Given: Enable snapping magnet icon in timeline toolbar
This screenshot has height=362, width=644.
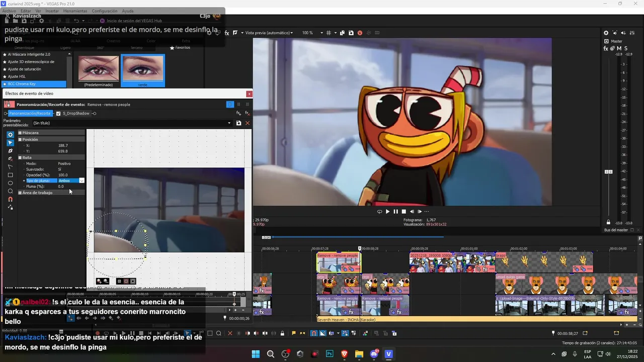Looking at the screenshot, I should [x=314, y=333].
